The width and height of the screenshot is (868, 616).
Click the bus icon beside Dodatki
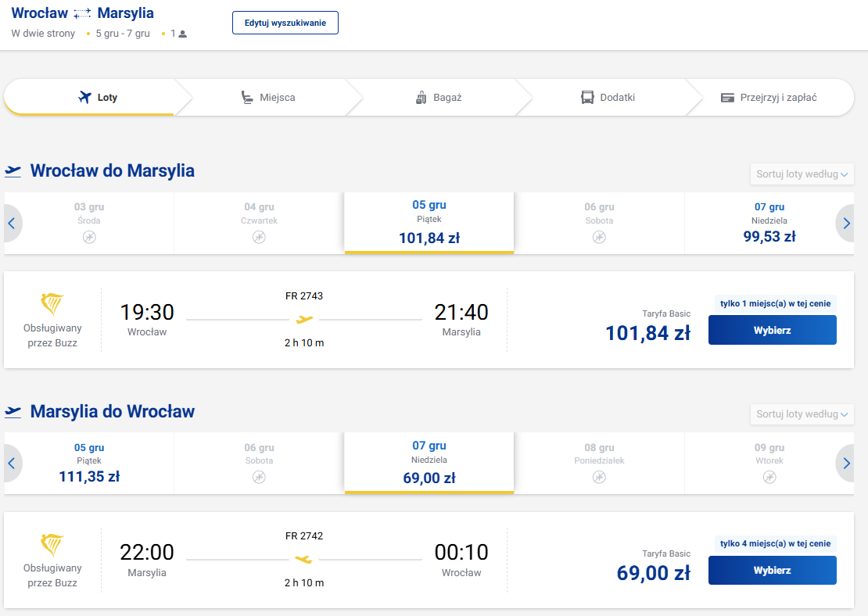(587, 98)
